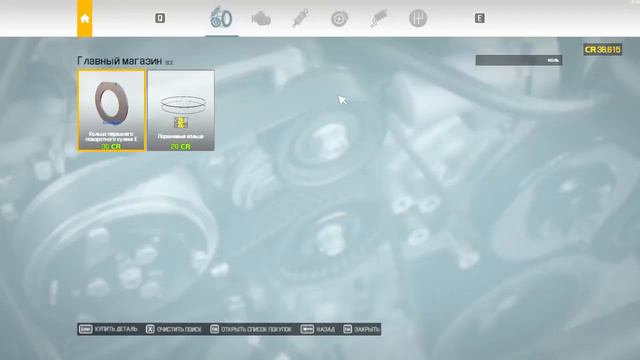Open the body and wheels category

[x=221, y=18]
